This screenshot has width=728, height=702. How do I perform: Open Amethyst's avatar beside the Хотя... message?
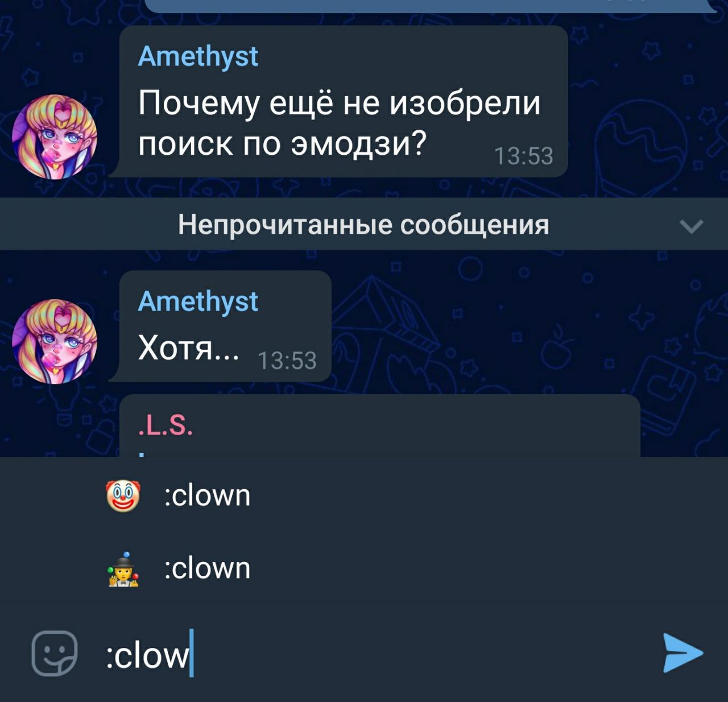coord(55,341)
